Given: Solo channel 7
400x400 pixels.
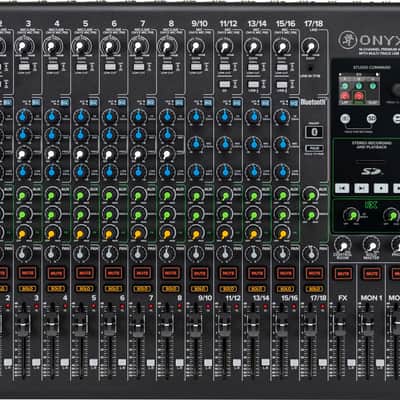Looking at the screenshot, I should [142, 289].
